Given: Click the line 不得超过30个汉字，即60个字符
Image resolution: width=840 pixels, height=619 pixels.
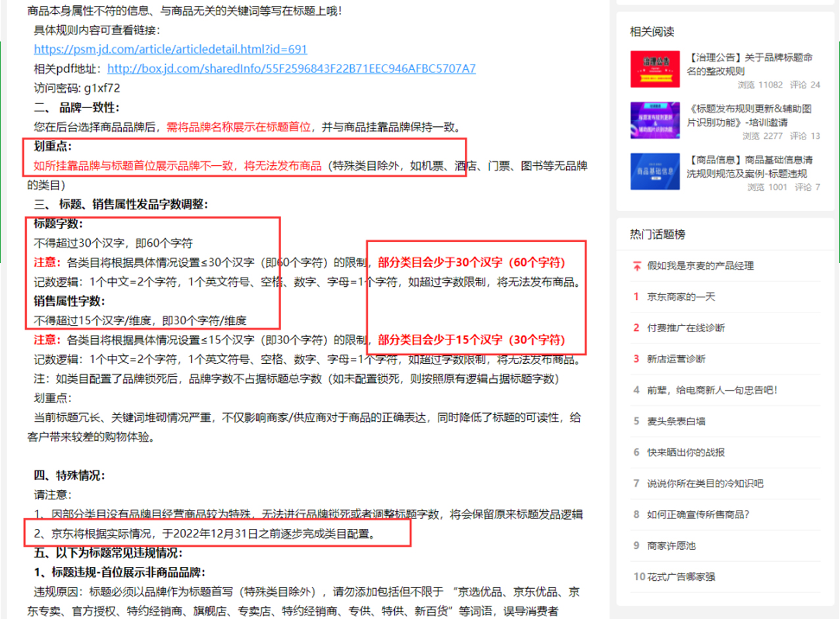Looking at the screenshot, I should [113, 243].
